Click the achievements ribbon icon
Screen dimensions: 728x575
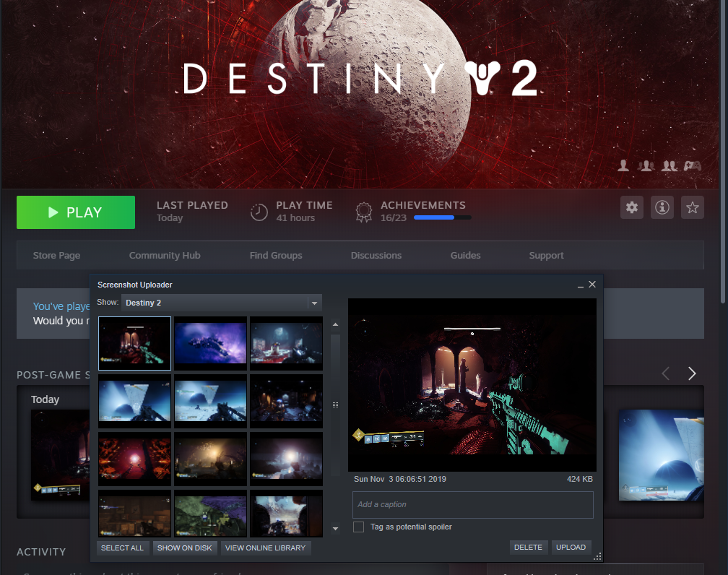pyautogui.click(x=363, y=212)
